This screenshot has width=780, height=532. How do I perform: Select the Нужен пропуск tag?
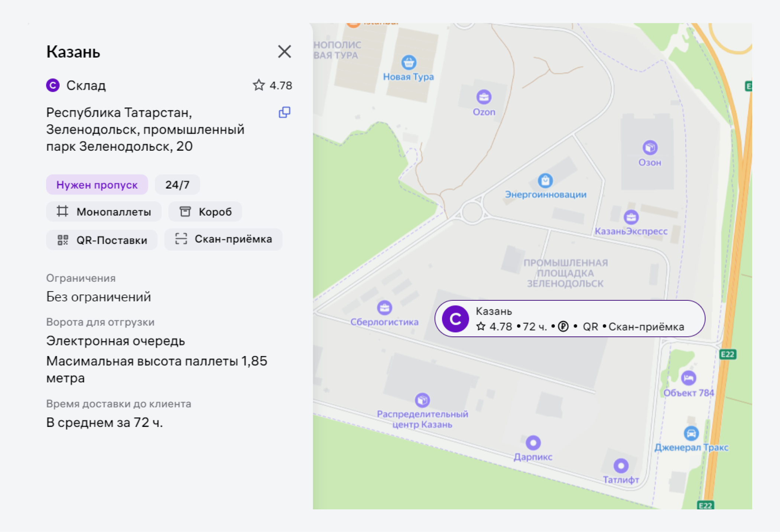coord(97,185)
